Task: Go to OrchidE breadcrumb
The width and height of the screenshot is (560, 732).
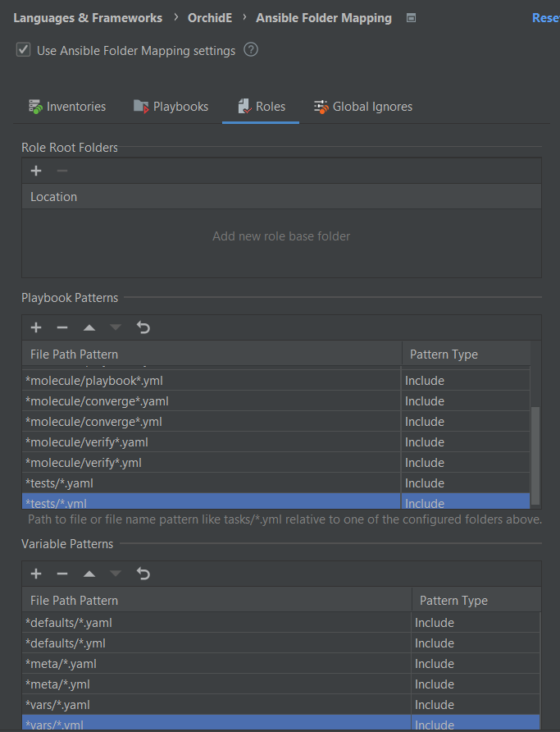Action: click(x=210, y=18)
